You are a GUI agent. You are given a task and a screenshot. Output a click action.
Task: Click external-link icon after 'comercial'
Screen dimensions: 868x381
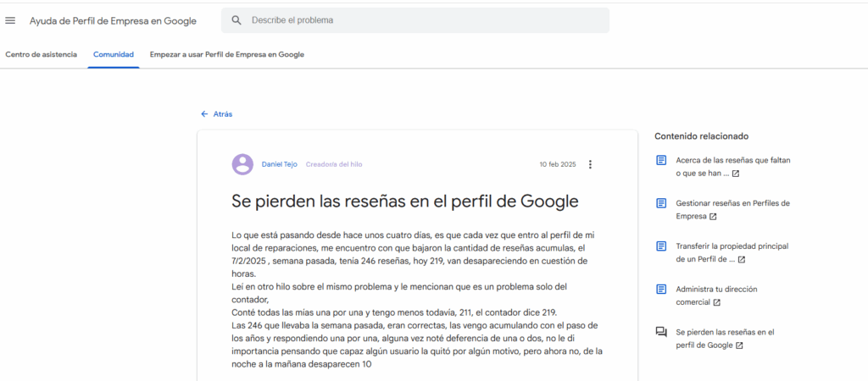[x=717, y=302]
